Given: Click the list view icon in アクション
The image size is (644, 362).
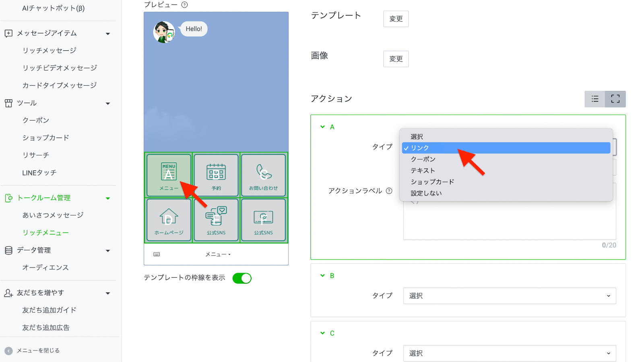Looking at the screenshot, I should point(595,99).
